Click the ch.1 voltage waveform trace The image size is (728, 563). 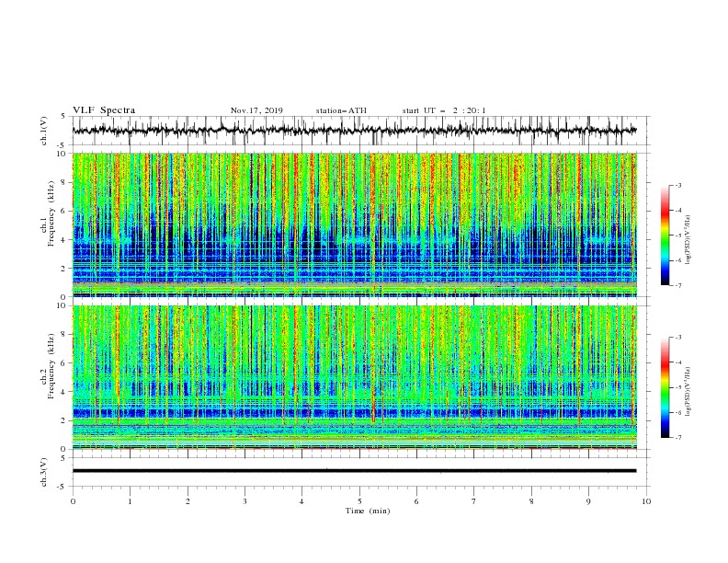click(x=354, y=131)
